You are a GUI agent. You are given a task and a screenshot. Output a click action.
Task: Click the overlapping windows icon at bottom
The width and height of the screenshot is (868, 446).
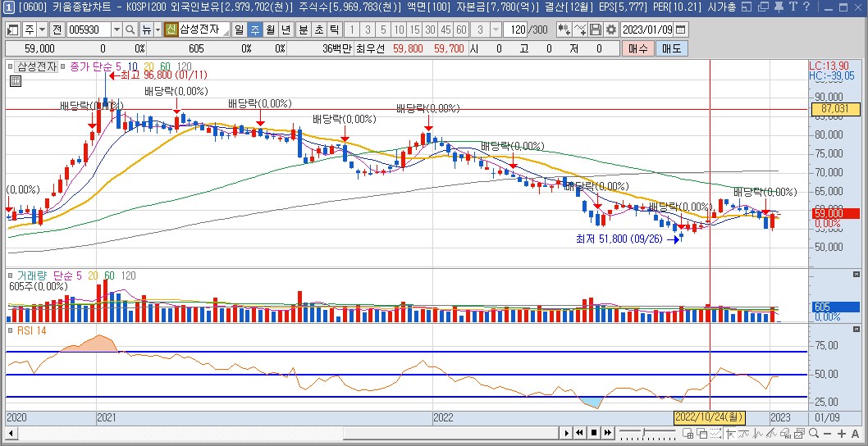click(x=702, y=433)
